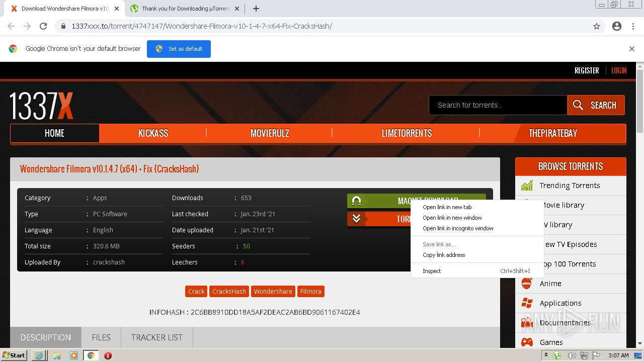
Task: Click the Wondershare tag
Action: (273, 291)
